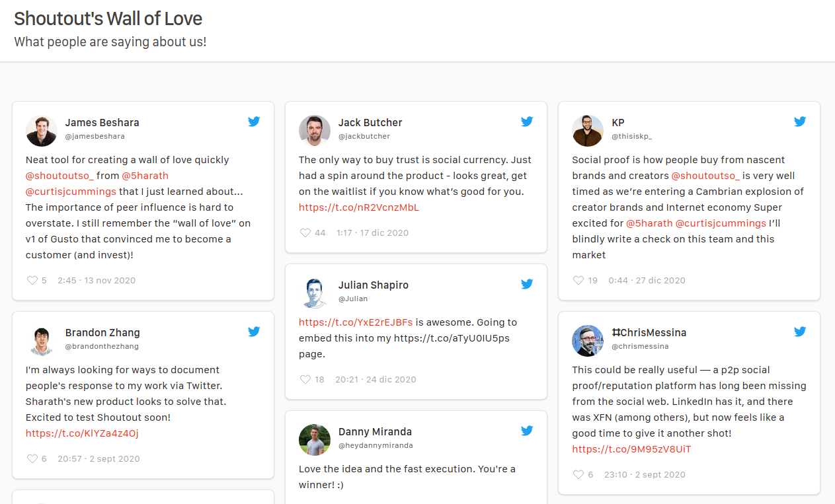
Task: Click Twitter icon on Brandon Zhang's card
Action: [254, 332]
